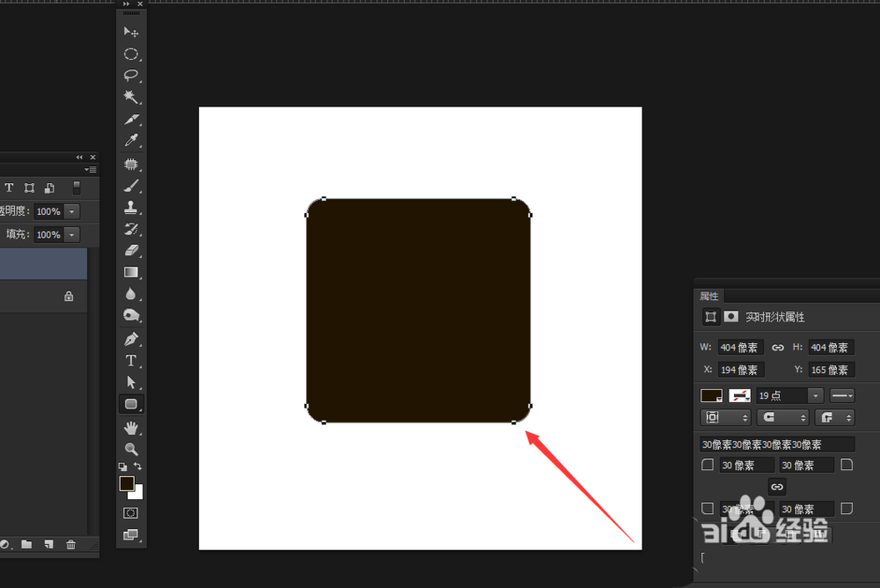This screenshot has height=588, width=880.
Task: Click the combined corner radius field
Action: (x=777, y=445)
